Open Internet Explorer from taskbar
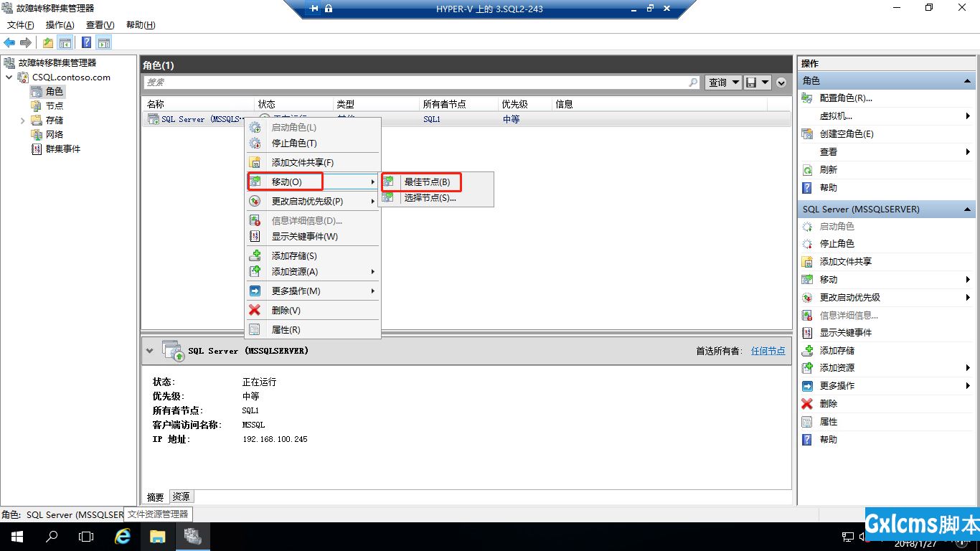Screen dimensions: 980x551 [x=123, y=537]
